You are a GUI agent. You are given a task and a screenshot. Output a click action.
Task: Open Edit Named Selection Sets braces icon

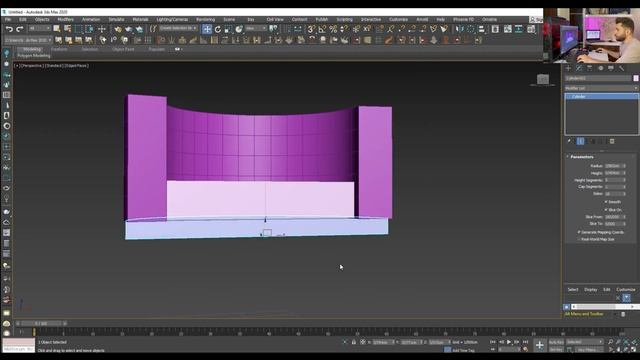click(x=153, y=29)
